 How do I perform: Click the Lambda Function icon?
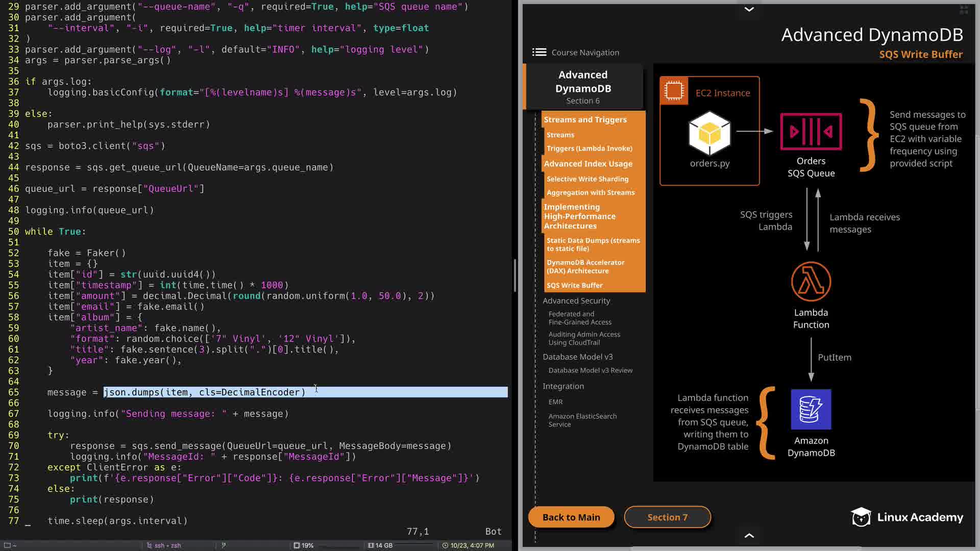[811, 282]
